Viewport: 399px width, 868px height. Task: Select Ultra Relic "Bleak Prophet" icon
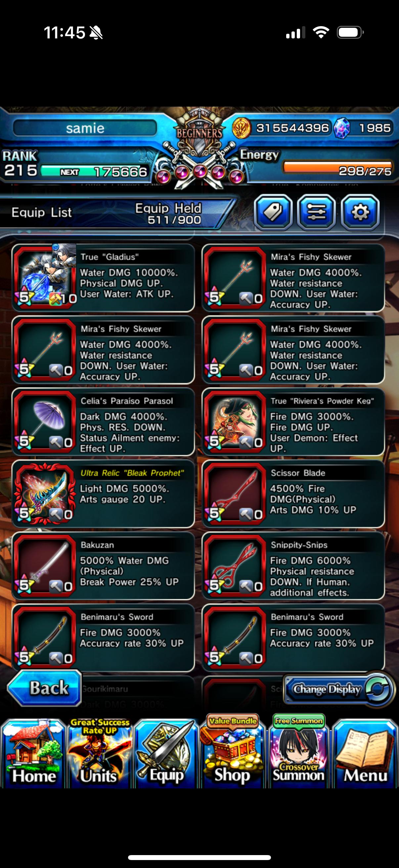click(46, 493)
